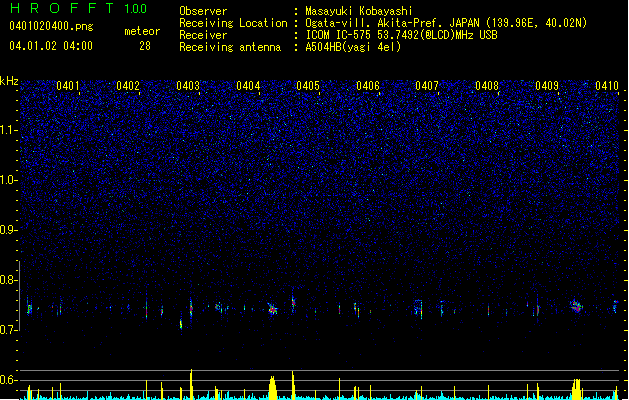This screenshot has width=629, height=400.
Task: Click the 0401 time marker
Action: pyautogui.click(x=68, y=86)
